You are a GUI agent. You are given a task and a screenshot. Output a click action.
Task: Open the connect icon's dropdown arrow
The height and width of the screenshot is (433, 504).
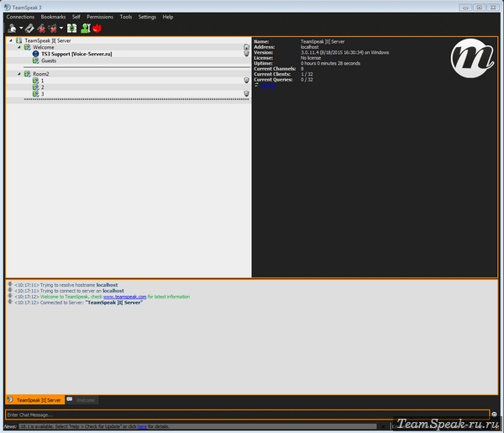tap(21, 29)
